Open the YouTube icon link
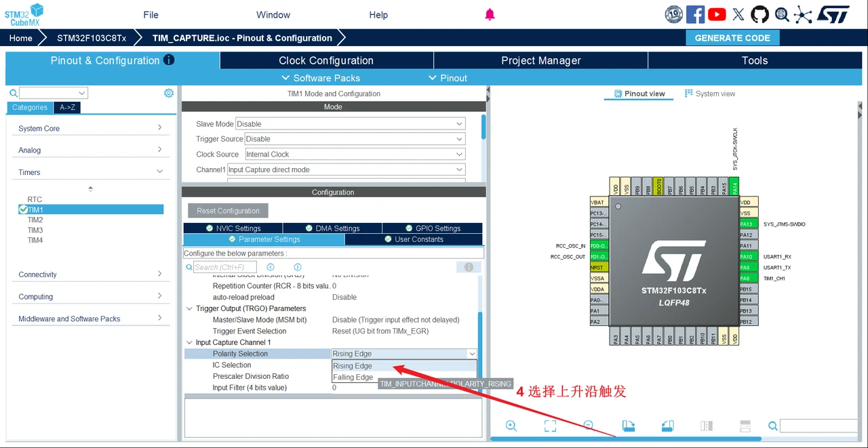The height and width of the screenshot is (448, 868). 717,14
